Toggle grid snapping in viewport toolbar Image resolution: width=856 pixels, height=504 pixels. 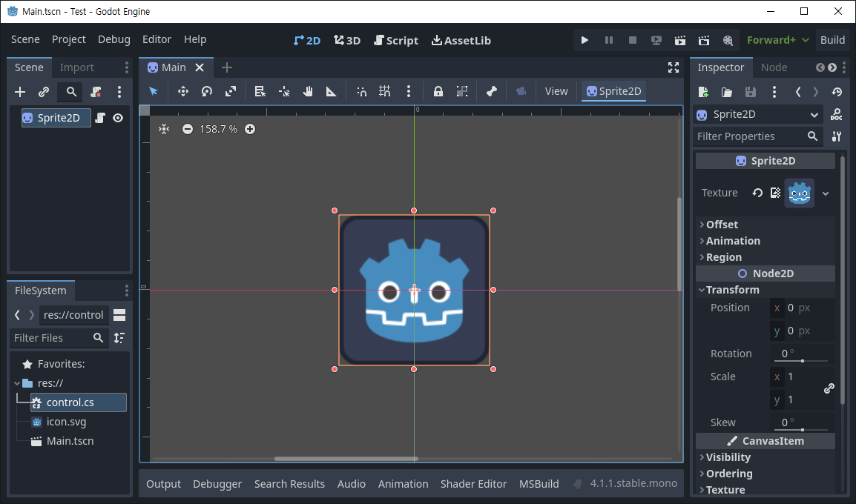pyautogui.click(x=385, y=91)
